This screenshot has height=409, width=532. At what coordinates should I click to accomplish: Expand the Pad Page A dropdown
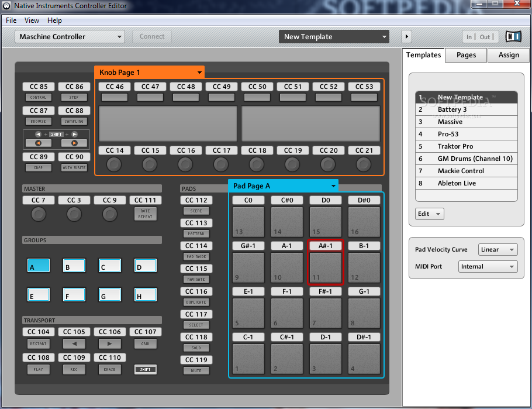pos(284,186)
